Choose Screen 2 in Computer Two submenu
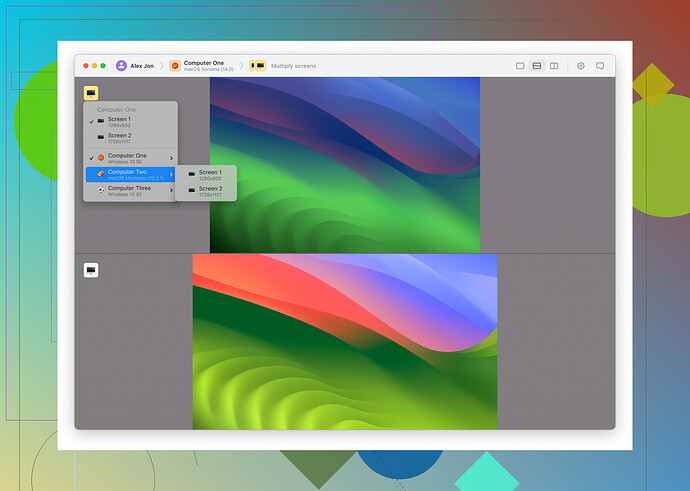The width and height of the screenshot is (690, 491). pos(209,190)
